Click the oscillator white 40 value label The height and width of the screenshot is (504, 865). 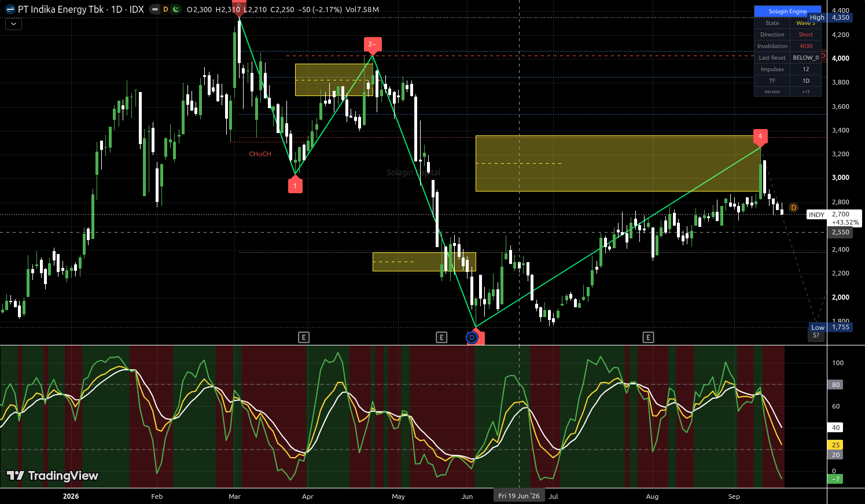pos(836,428)
